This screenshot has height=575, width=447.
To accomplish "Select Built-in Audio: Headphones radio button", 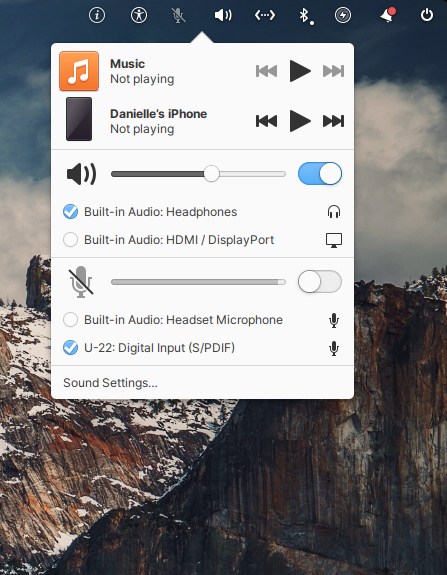I will [x=70, y=212].
